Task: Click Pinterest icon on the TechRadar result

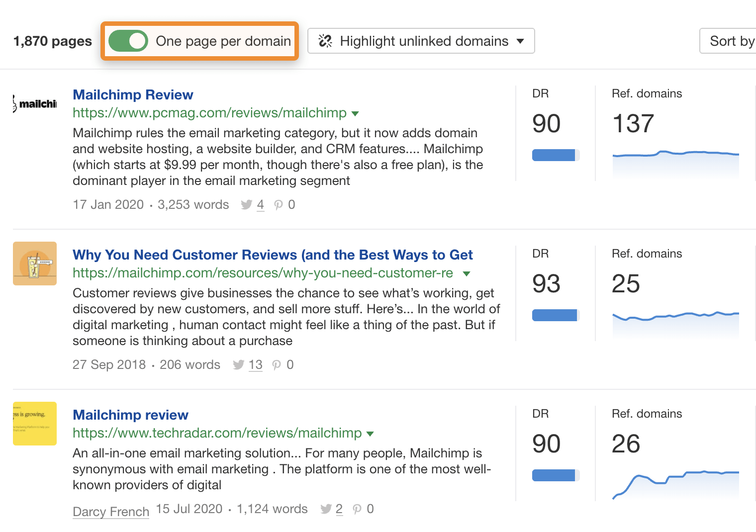Action: (357, 509)
